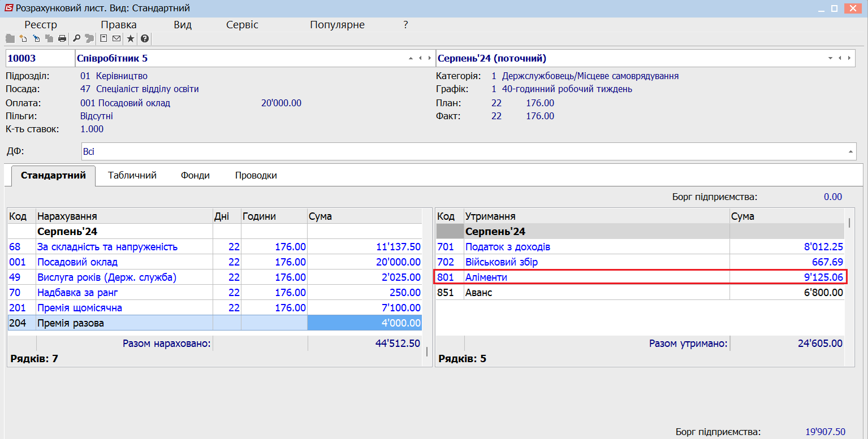868x439 pixels.
Task: Click schedule 40-годинний робочий тиждень
Action: [567, 89]
